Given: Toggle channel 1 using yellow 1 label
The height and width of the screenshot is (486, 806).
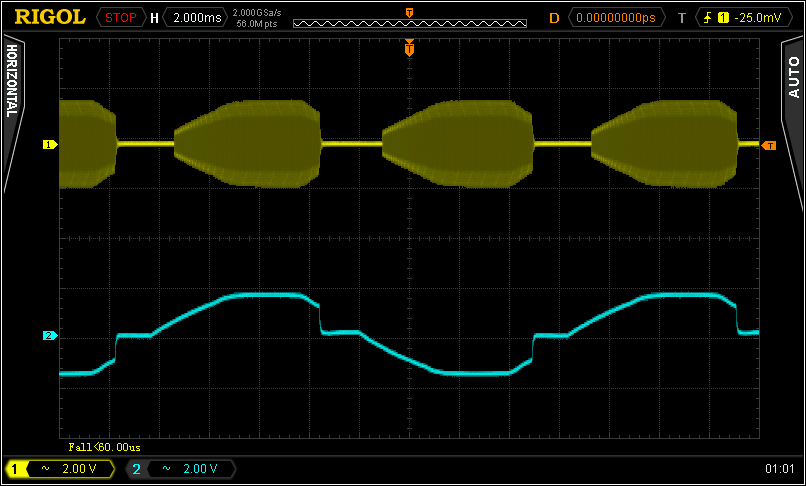Looking at the screenshot, I should 15,468.
